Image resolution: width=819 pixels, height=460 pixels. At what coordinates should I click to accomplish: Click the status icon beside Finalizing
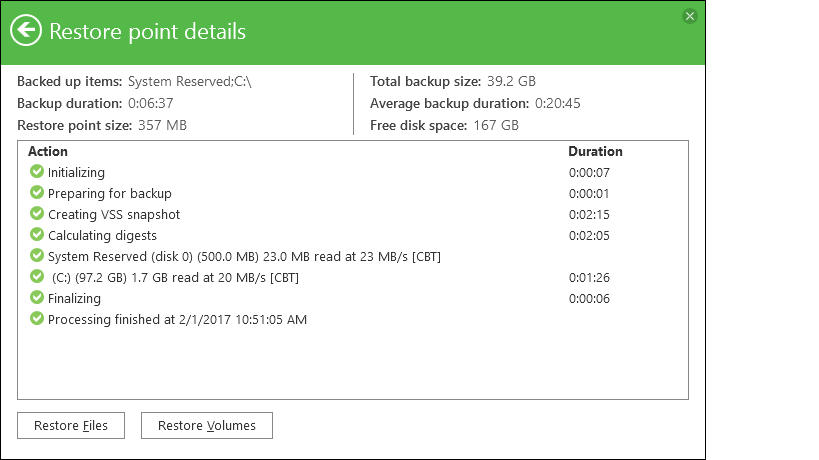[x=37, y=298]
